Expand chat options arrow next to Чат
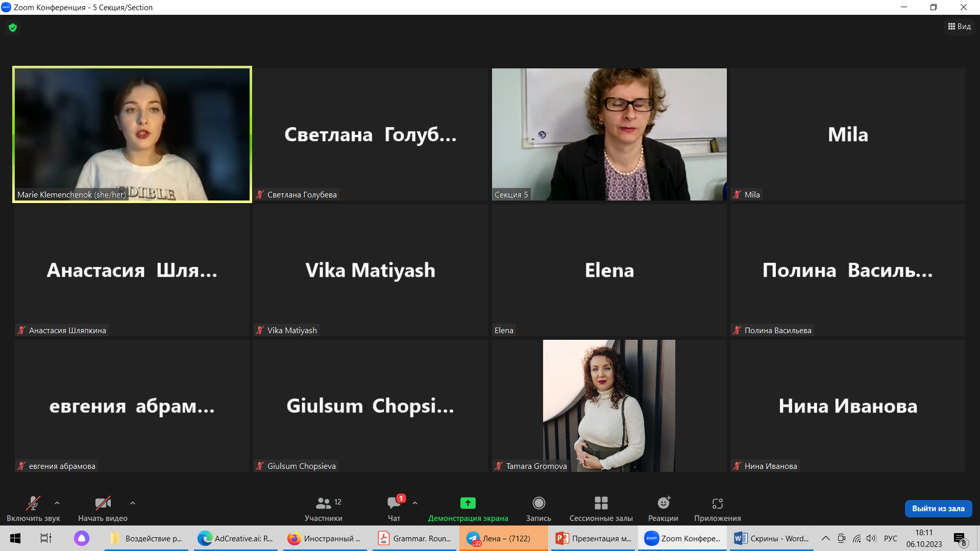The image size is (980, 551). point(415,503)
